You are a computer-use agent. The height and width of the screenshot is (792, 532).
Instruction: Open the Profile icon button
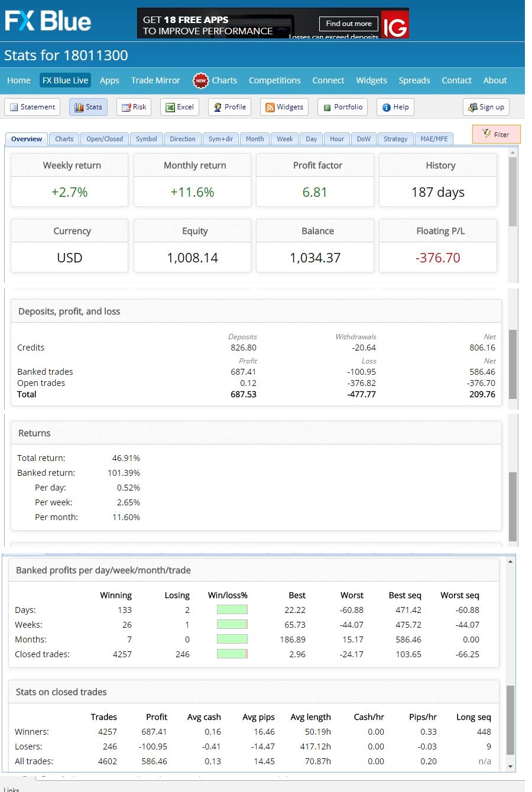pyautogui.click(x=218, y=107)
